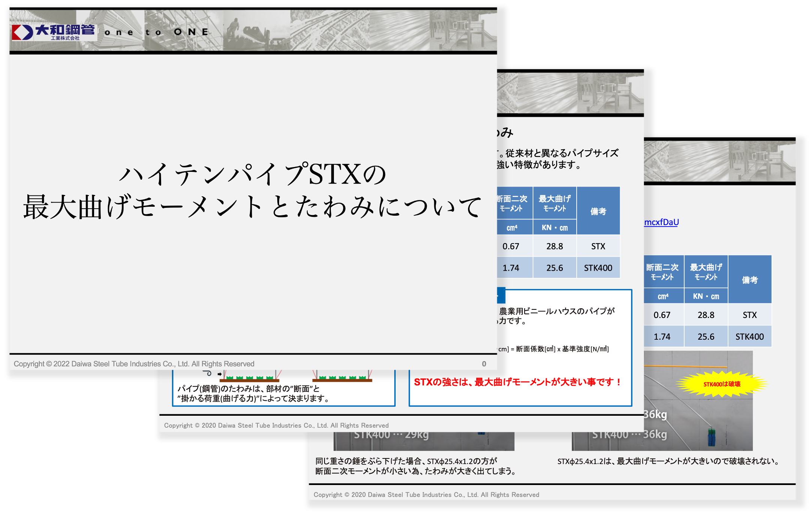The width and height of the screenshot is (812, 515).
Task: Click rightmost slide 'STX' cell
Action: 750,315
